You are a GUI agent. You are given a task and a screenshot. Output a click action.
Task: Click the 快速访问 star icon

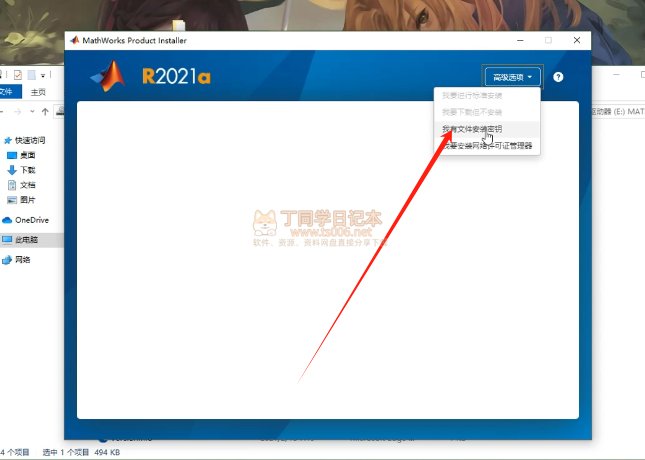7,141
